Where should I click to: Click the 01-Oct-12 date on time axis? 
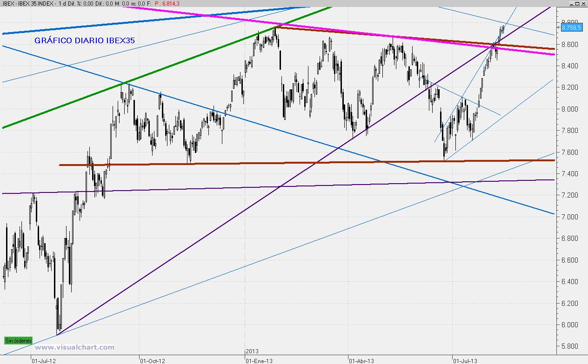point(151,360)
